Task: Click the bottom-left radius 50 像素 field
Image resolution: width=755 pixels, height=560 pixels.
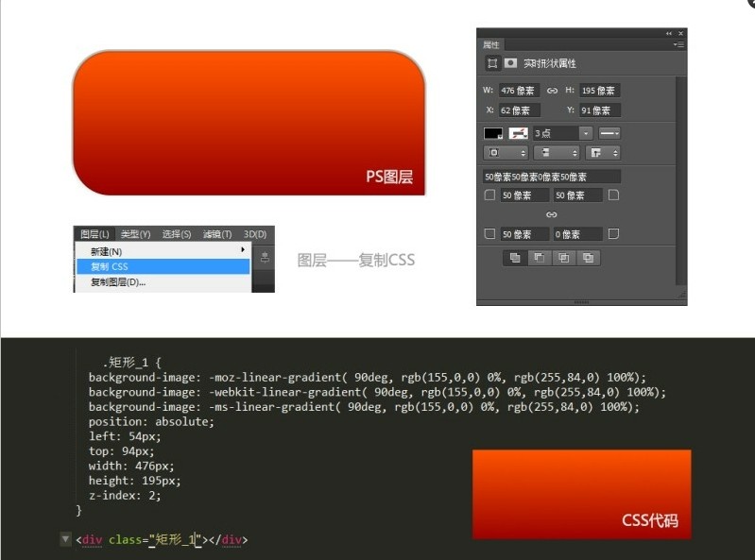Action: pyautogui.click(x=524, y=234)
